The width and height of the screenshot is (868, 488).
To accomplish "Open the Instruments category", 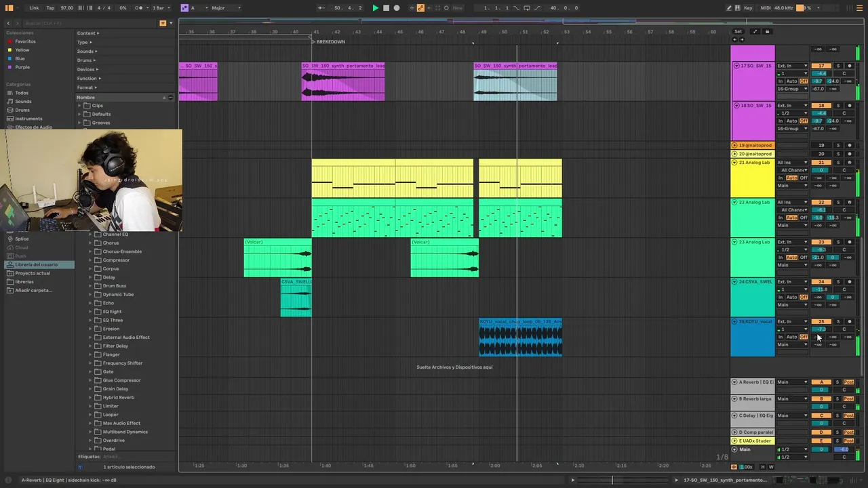I will click(x=28, y=119).
